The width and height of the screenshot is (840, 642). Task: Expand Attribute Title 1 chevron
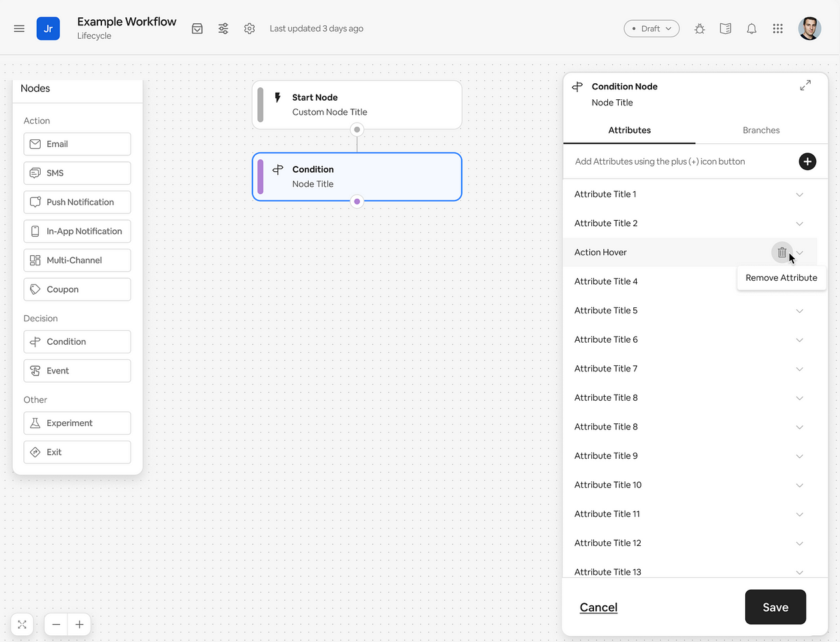click(x=799, y=195)
